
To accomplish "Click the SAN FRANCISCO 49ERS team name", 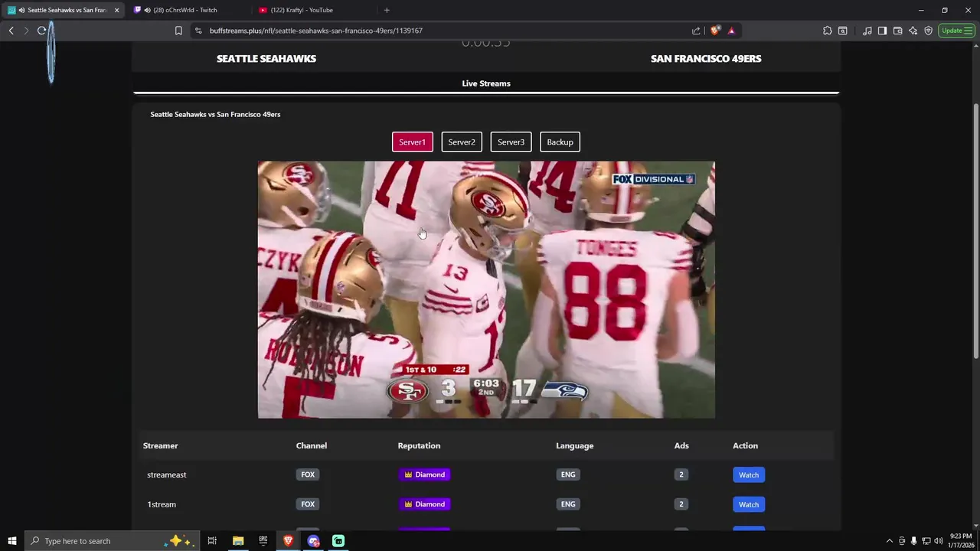I will [706, 58].
